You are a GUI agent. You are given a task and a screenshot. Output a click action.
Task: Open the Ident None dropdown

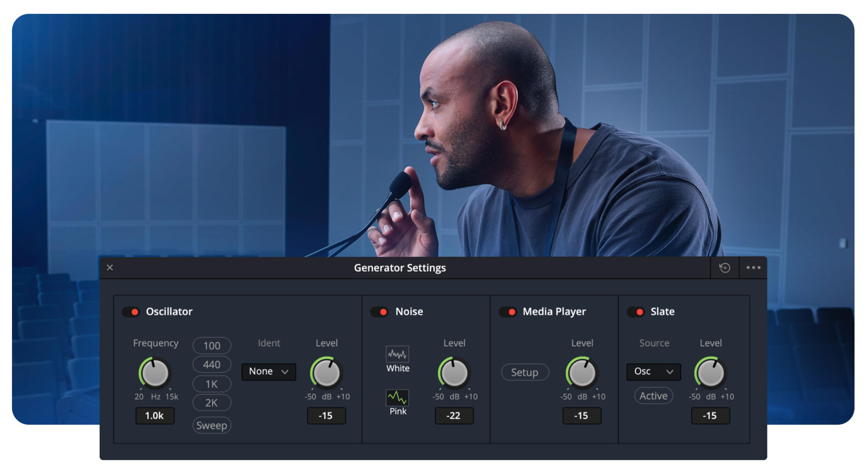pos(268,372)
